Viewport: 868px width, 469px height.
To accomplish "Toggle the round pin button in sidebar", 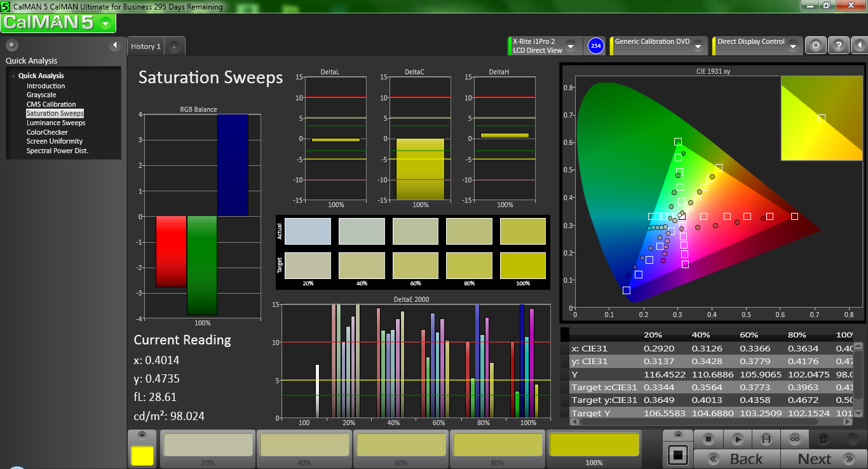I will tap(11, 45).
